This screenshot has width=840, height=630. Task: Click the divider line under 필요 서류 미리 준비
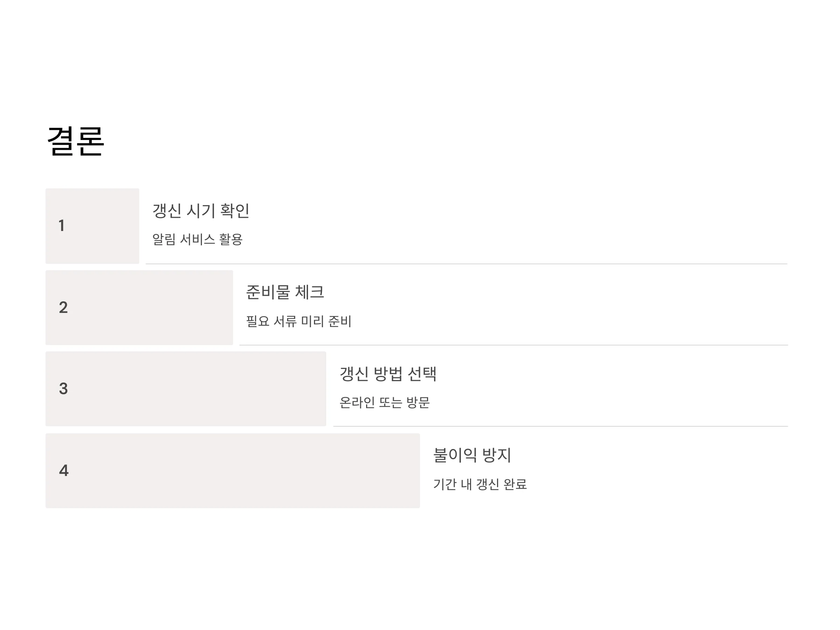[514, 345]
